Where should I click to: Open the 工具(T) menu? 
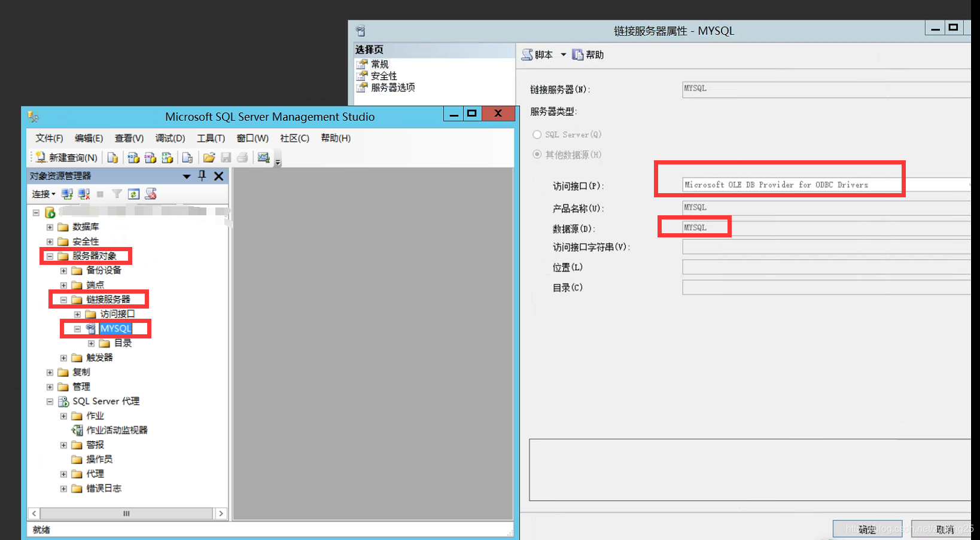[211, 138]
